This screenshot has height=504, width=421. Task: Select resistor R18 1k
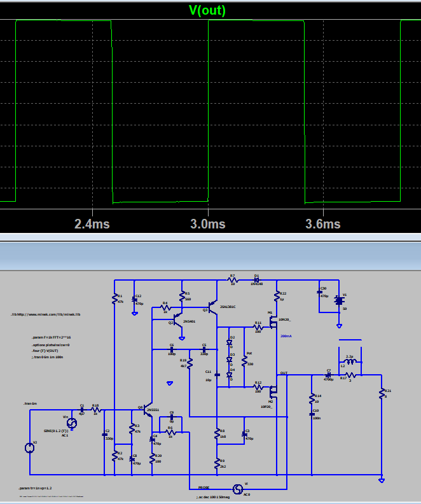pyautogui.click(x=95, y=410)
